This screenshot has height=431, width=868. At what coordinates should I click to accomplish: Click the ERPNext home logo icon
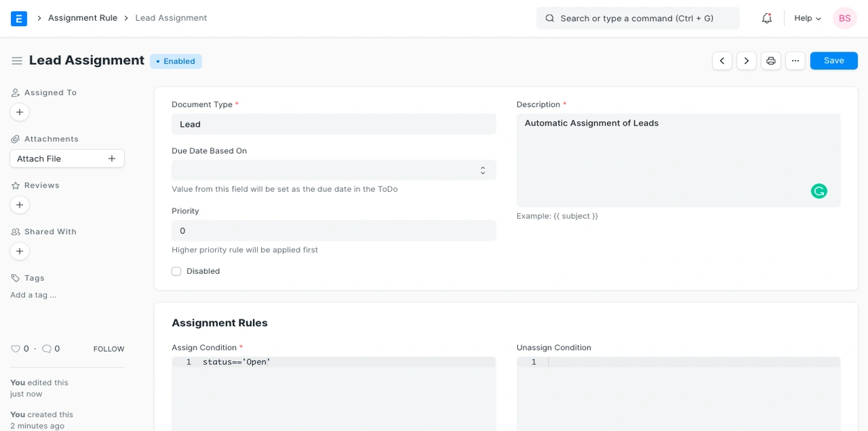pos(19,19)
